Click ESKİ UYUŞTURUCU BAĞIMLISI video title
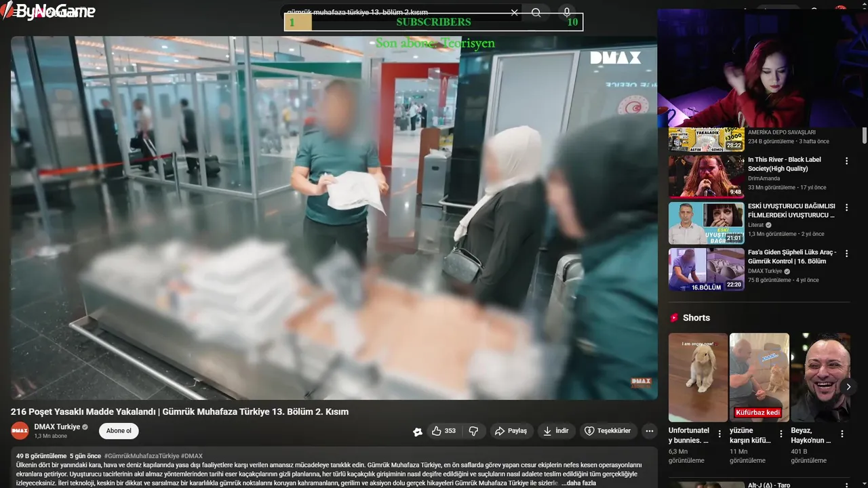Screen dimensions: 868x488 791,210
